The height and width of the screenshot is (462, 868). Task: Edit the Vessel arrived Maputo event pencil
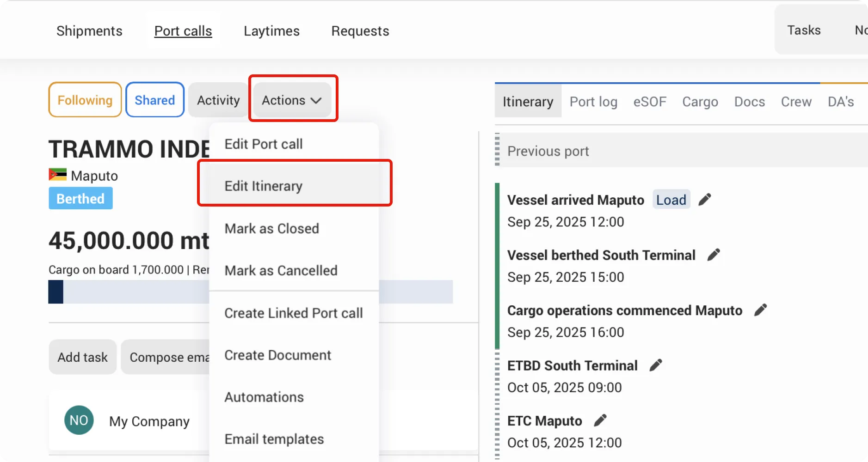[x=704, y=200]
